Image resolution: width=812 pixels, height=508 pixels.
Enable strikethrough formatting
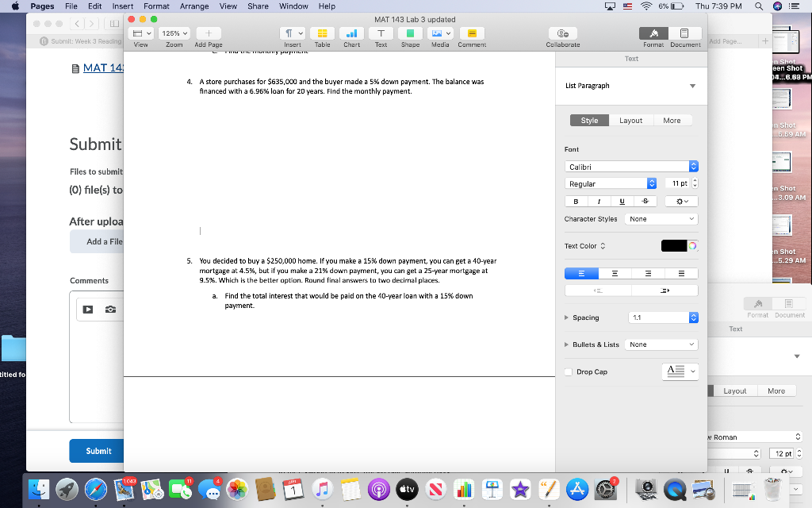(x=645, y=201)
